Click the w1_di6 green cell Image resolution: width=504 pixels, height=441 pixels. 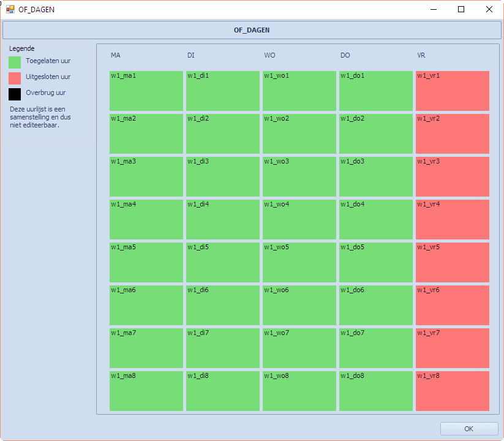223,305
